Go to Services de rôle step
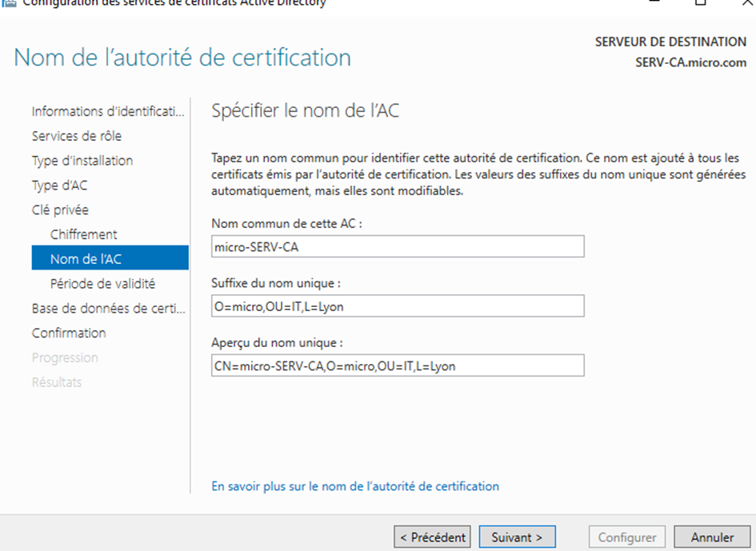756x551 pixels. tap(77, 136)
